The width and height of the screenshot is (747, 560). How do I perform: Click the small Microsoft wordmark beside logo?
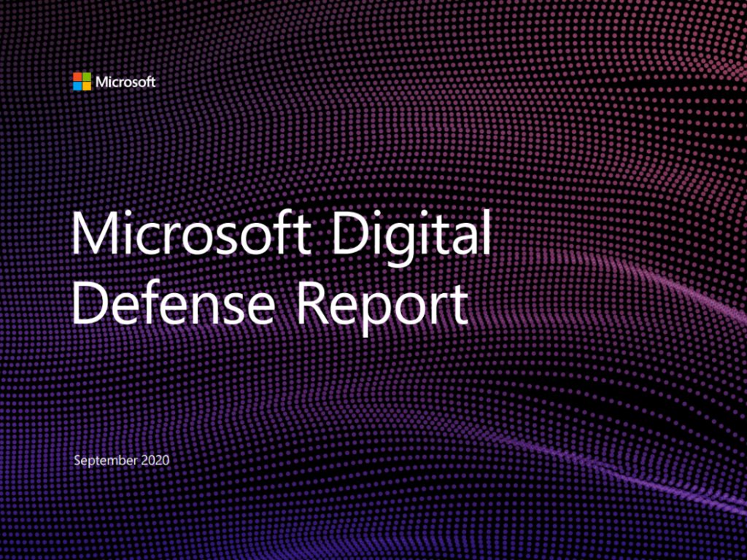tap(125, 82)
